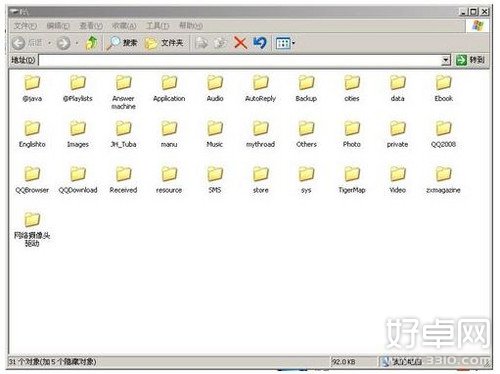Open the File (文件) menu
This screenshot has width=500, height=374.
coord(25,26)
